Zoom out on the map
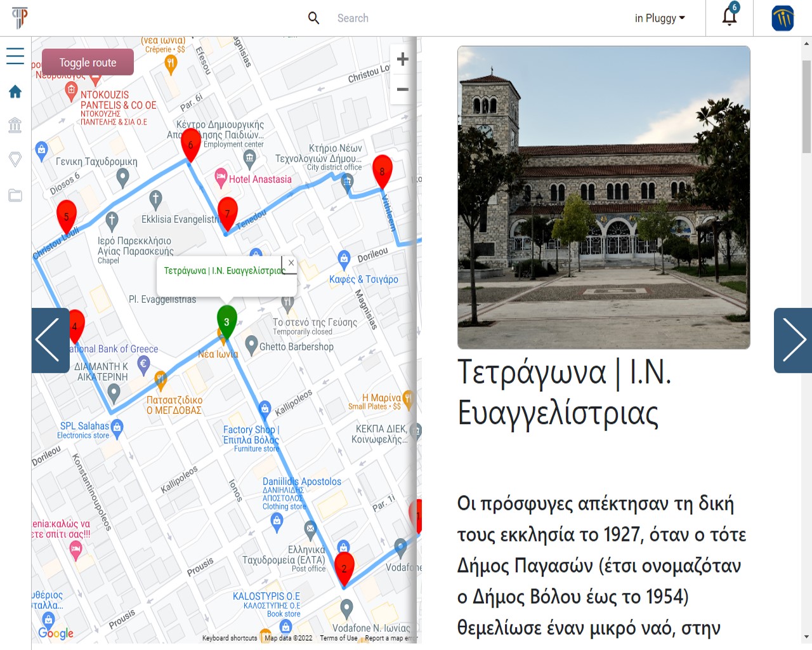This screenshot has height=650, width=812. (x=402, y=90)
